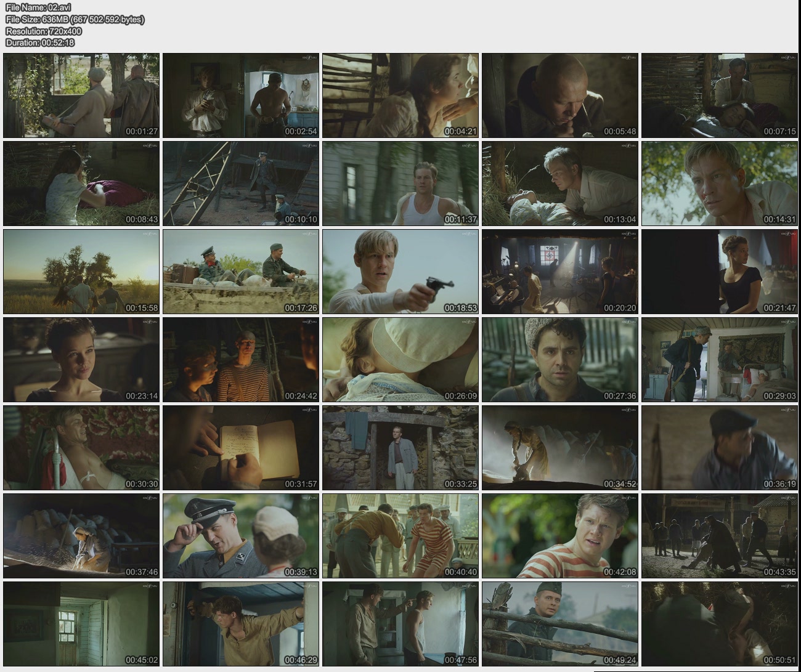The height and width of the screenshot is (672, 801).
Task: Click the frame timestamped 00:27:36
Action: coord(560,360)
